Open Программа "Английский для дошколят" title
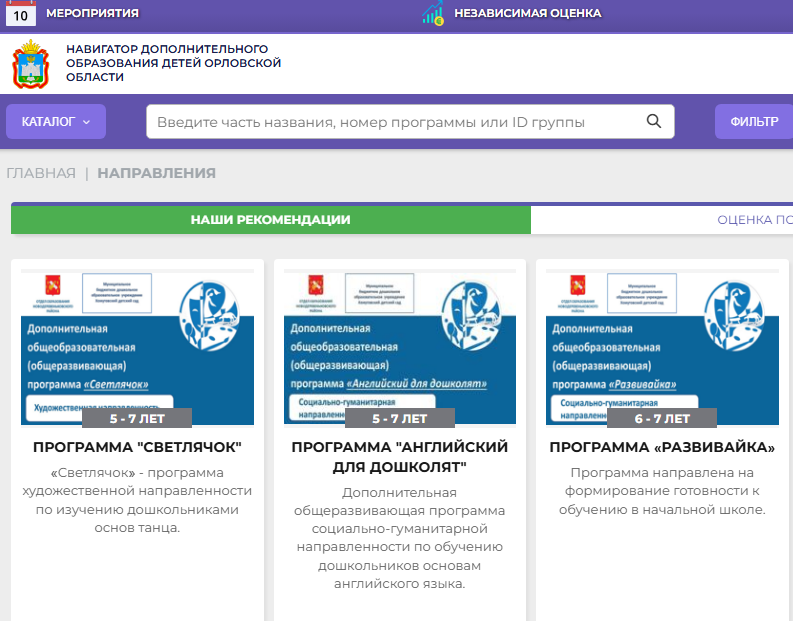 coord(399,456)
